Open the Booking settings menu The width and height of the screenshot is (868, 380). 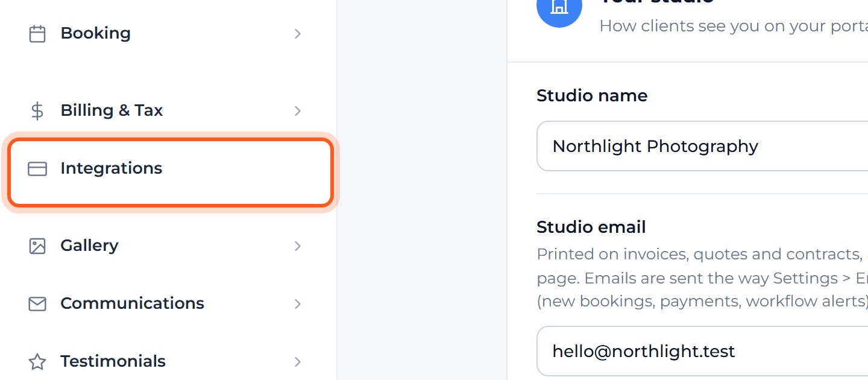click(x=168, y=34)
